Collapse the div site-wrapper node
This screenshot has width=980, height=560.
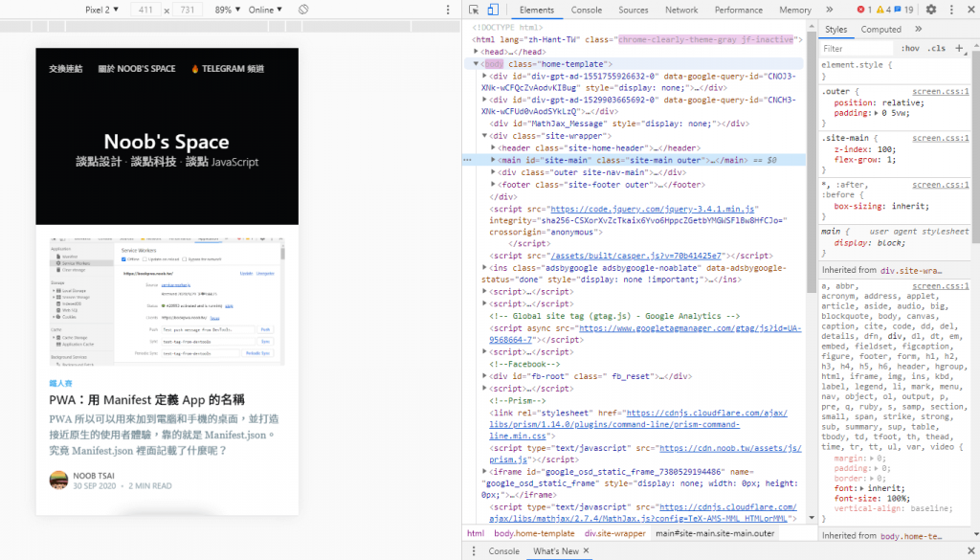tap(484, 136)
